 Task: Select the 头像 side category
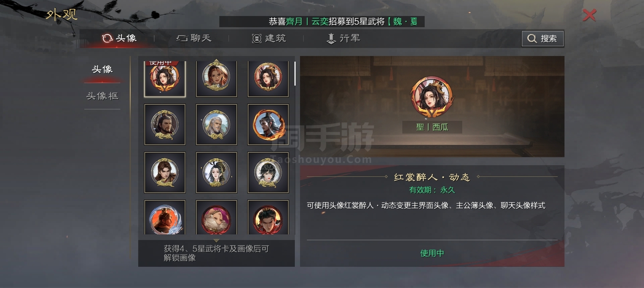pyautogui.click(x=102, y=69)
